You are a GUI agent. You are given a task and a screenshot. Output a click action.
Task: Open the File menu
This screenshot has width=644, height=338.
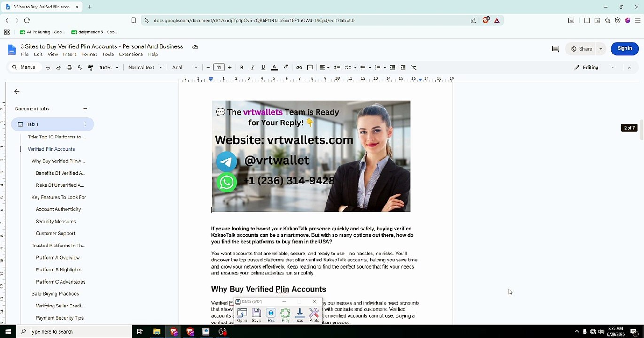[x=25, y=54]
